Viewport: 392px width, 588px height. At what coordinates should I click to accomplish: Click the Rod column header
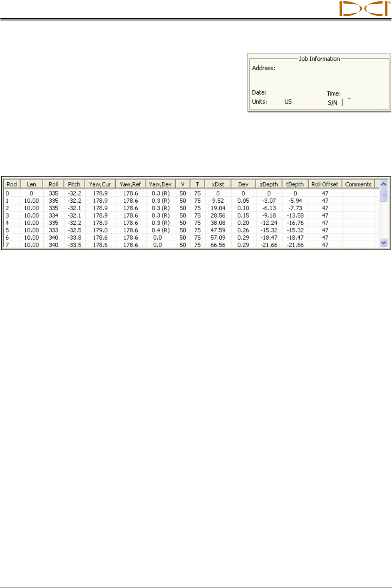coord(12,184)
